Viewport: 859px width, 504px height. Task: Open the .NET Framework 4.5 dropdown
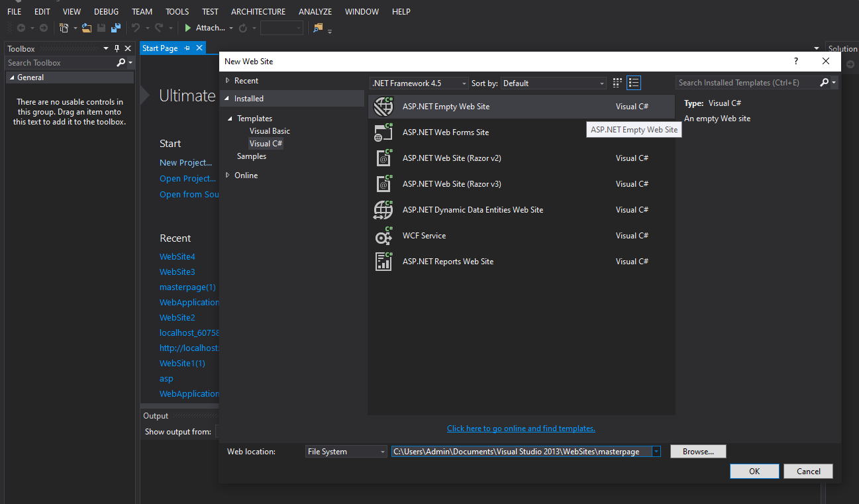coord(419,83)
